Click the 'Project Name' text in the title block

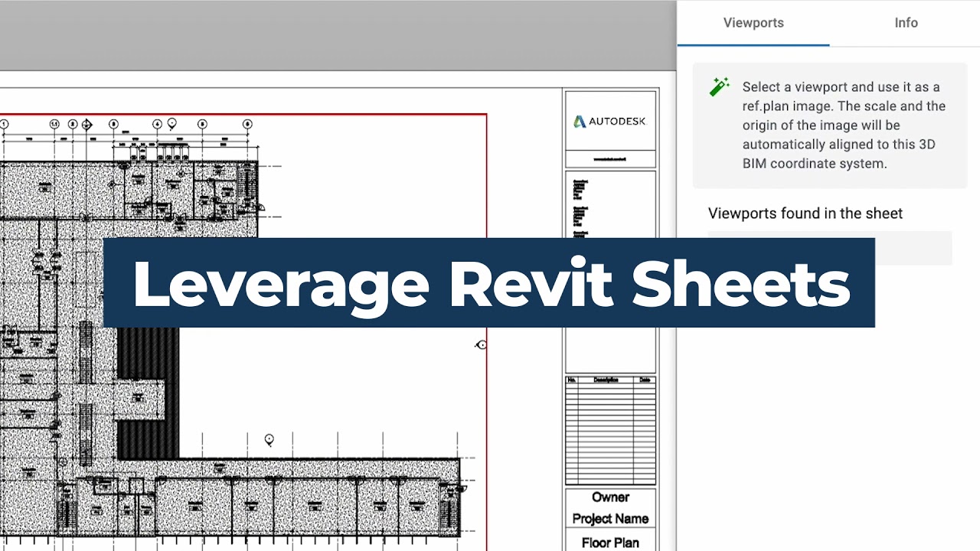click(611, 519)
